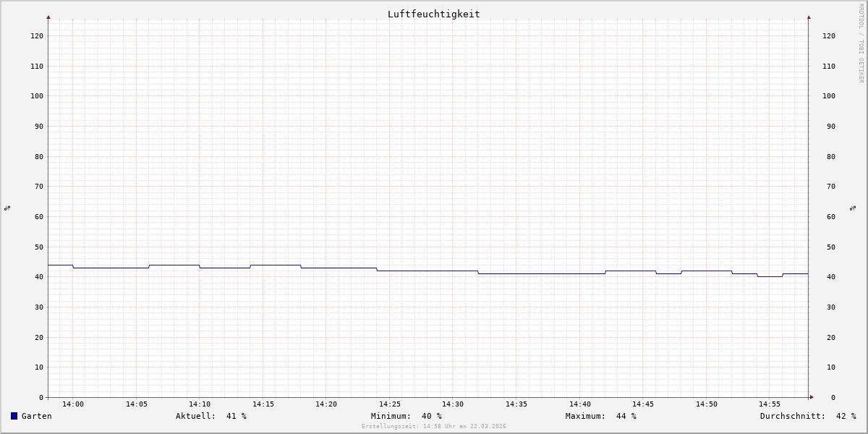The height and width of the screenshot is (434, 868).
Task: Select the Durchschnitt: 42 % value
Action: pos(808,416)
